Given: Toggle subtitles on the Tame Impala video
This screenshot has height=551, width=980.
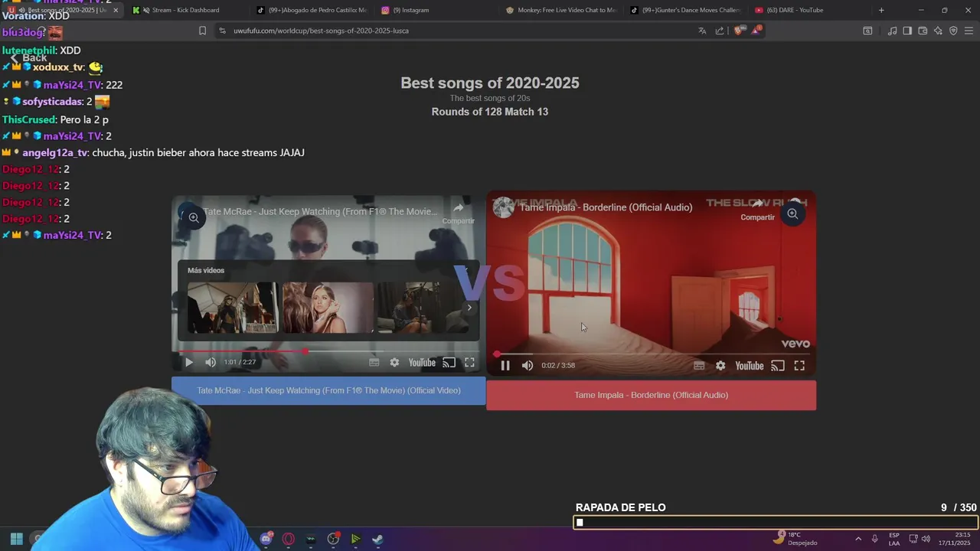Looking at the screenshot, I should click(x=699, y=366).
